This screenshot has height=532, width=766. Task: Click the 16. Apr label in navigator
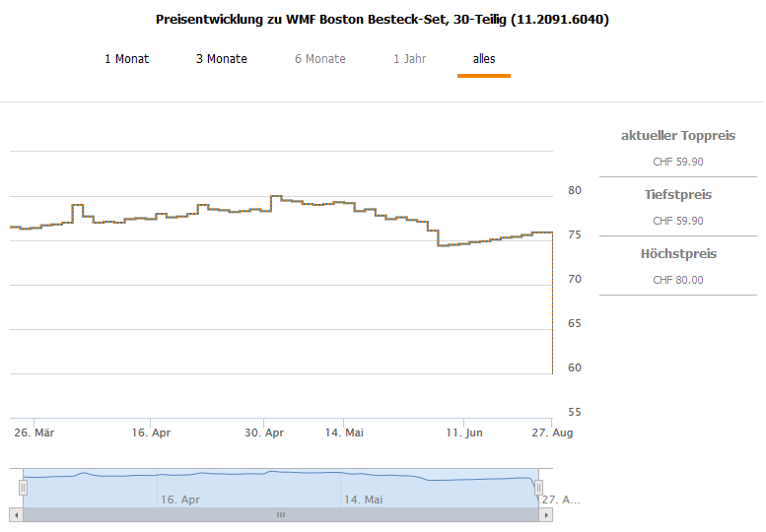[x=180, y=499]
